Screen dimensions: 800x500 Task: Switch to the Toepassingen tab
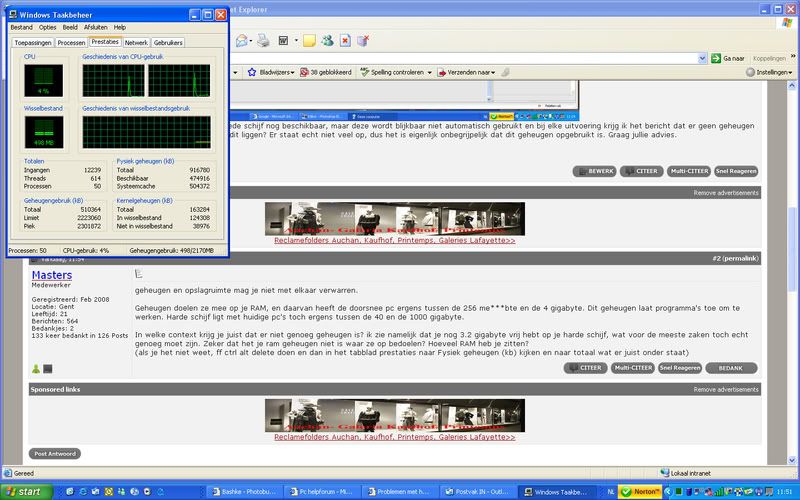pos(33,43)
